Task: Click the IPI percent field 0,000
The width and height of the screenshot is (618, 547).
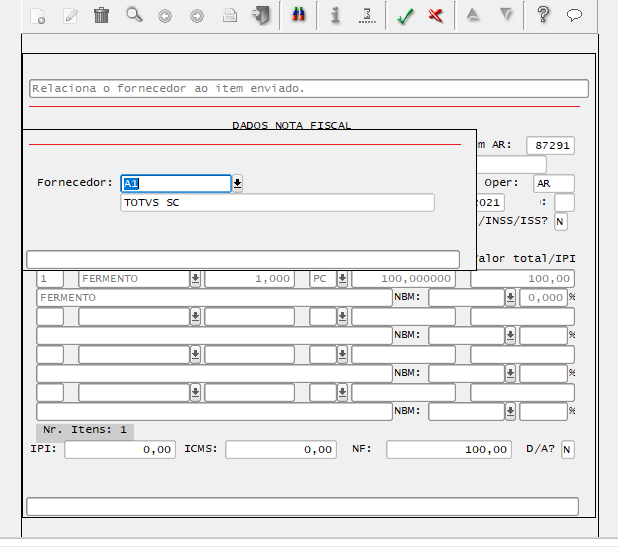Action: click(x=544, y=298)
